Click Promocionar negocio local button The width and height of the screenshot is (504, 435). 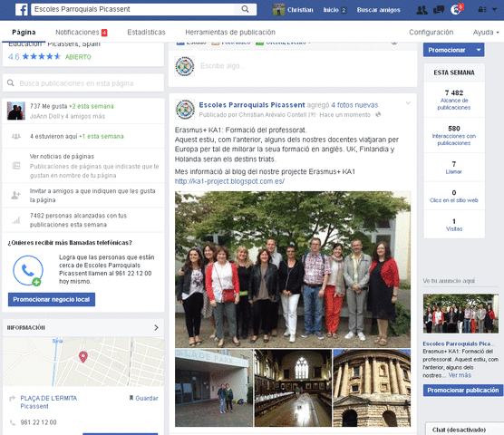click(52, 299)
